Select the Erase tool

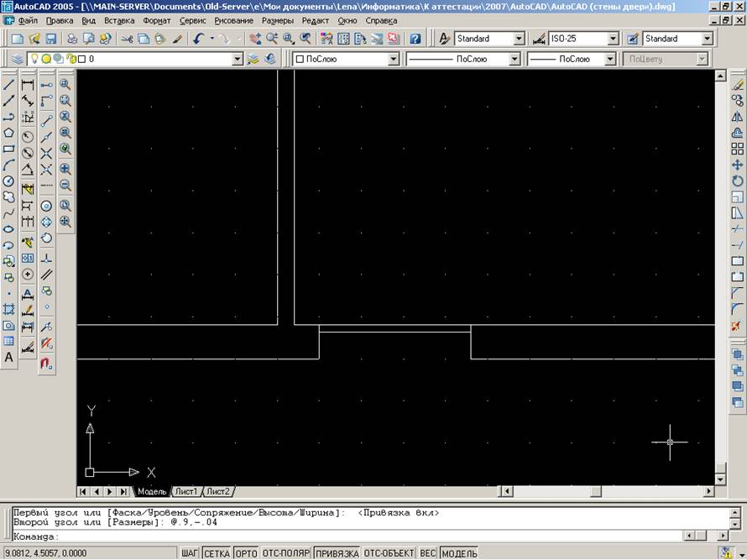tap(738, 85)
